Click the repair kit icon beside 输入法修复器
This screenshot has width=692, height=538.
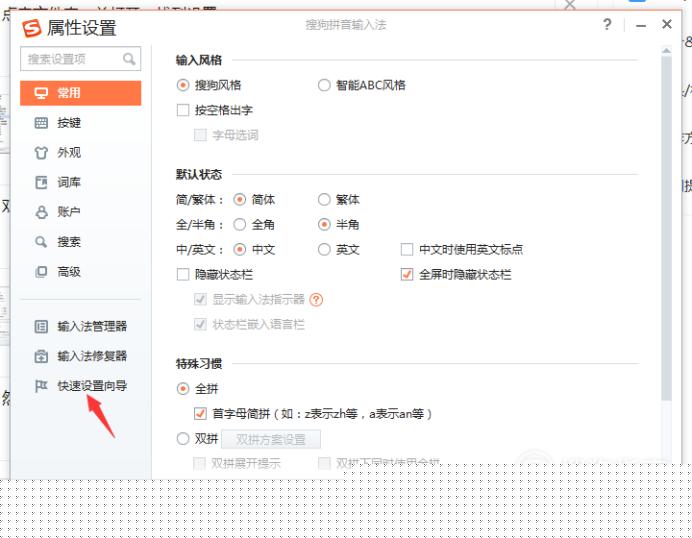coord(41,356)
